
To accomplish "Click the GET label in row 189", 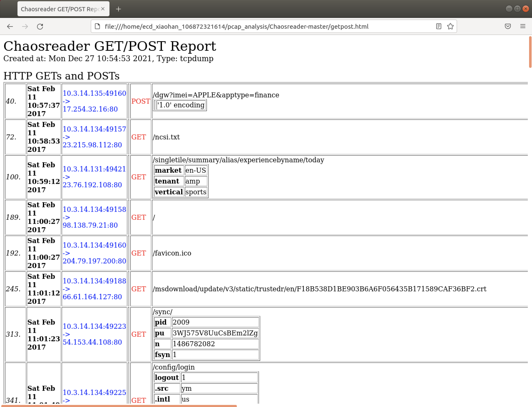I will [139, 217].
